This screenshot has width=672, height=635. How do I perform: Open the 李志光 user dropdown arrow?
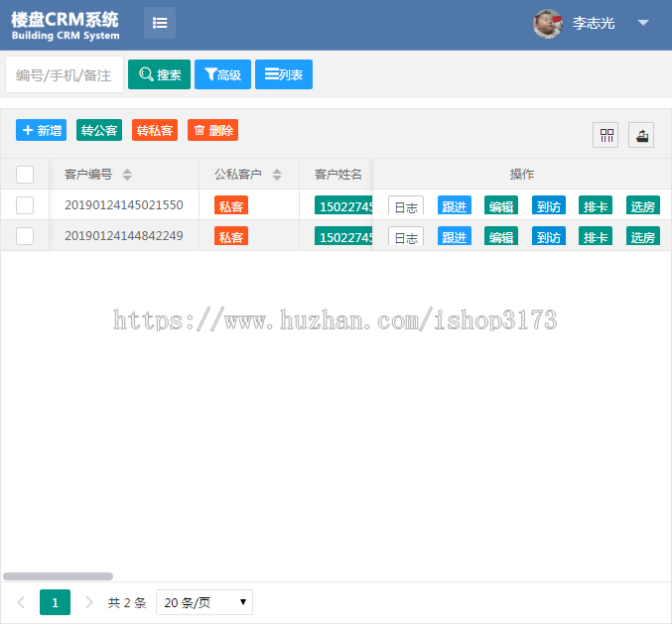click(643, 23)
